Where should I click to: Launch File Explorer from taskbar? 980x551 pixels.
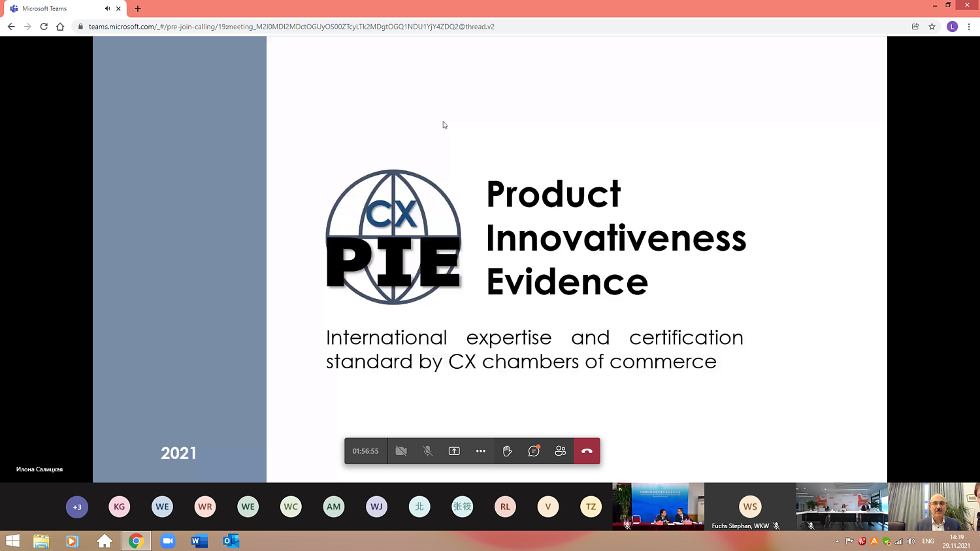[41, 541]
